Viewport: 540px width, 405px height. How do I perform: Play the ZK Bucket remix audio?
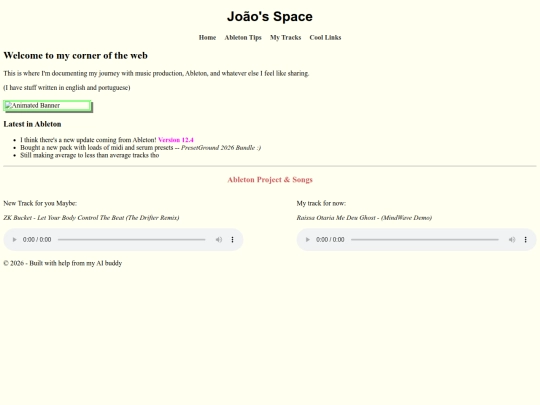(x=14, y=240)
